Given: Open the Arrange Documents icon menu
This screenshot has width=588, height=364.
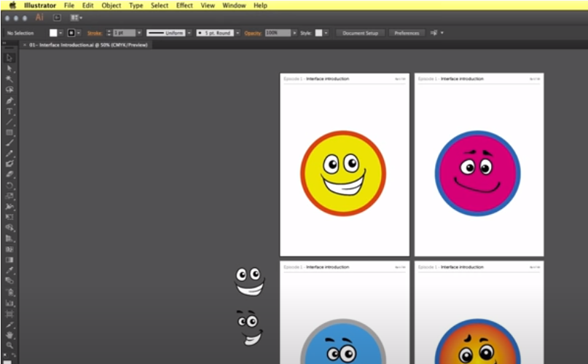Looking at the screenshot, I should click(76, 17).
